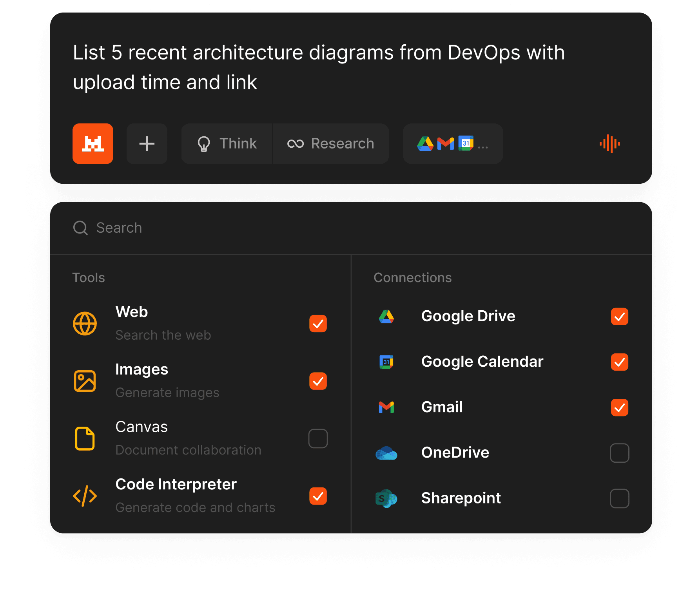The image size is (700, 592).
Task: Uncheck the Google Drive connection
Action: pos(619,317)
